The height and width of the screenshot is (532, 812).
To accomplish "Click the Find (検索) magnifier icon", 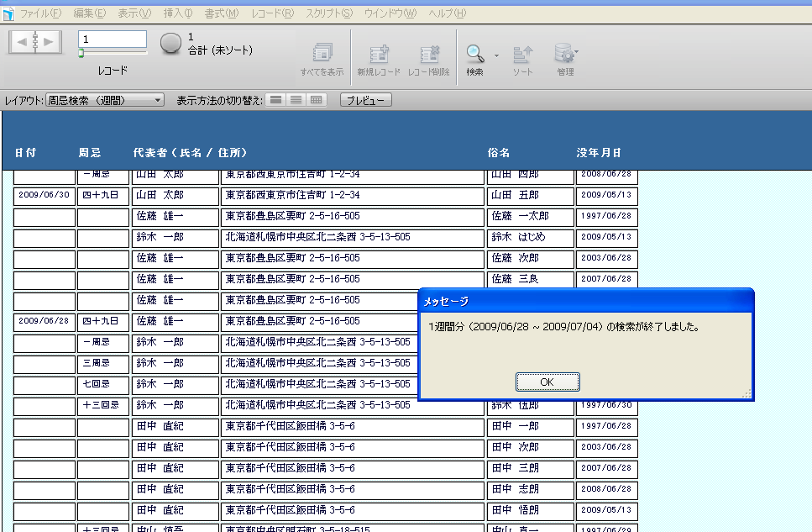I will (x=475, y=54).
